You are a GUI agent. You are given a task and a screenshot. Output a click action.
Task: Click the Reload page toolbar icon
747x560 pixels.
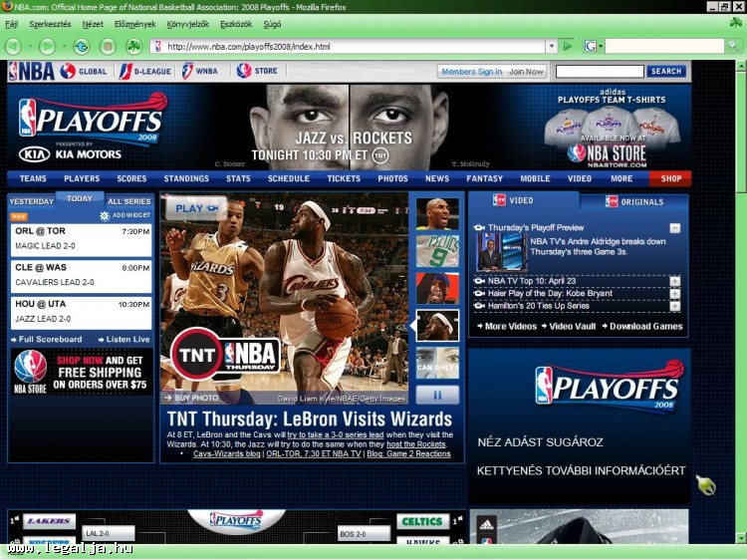pos(81,46)
